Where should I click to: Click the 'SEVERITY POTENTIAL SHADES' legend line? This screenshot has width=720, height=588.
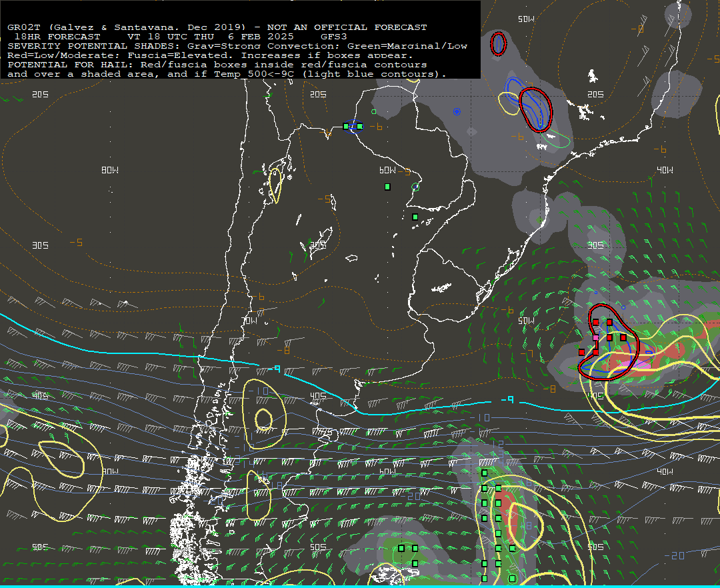[x=237, y=46]
